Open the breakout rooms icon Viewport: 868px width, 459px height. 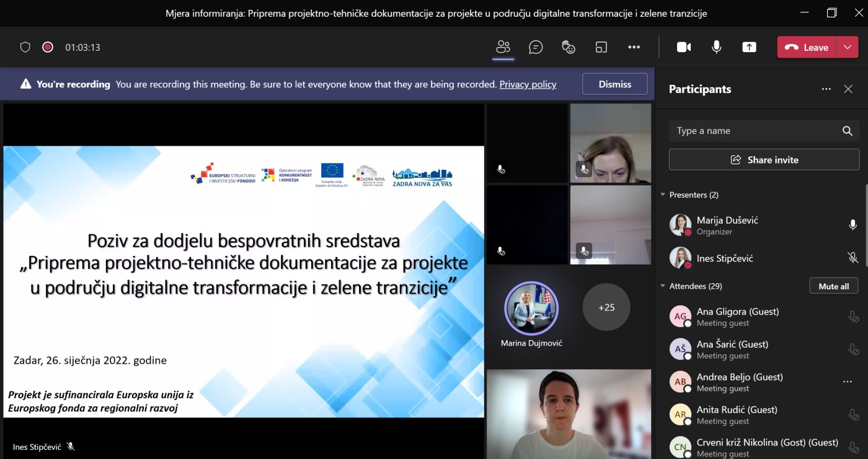click(601, 47)
